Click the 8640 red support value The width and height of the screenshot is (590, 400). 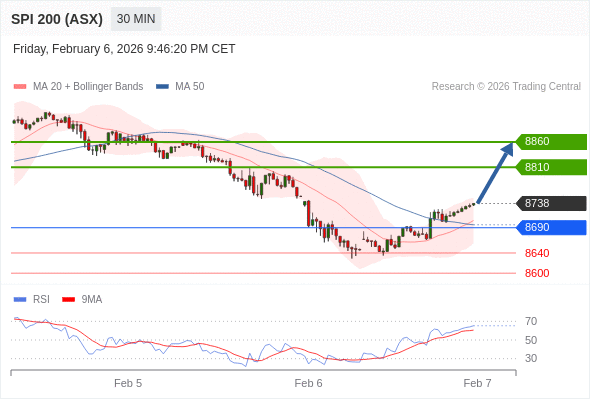(x=537, y=253)
